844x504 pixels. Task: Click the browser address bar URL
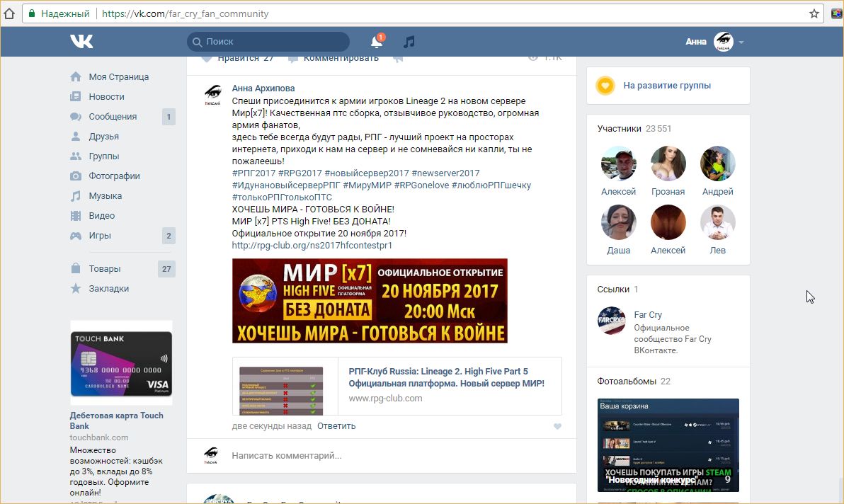pyautogui.click(x=186, y=13)
